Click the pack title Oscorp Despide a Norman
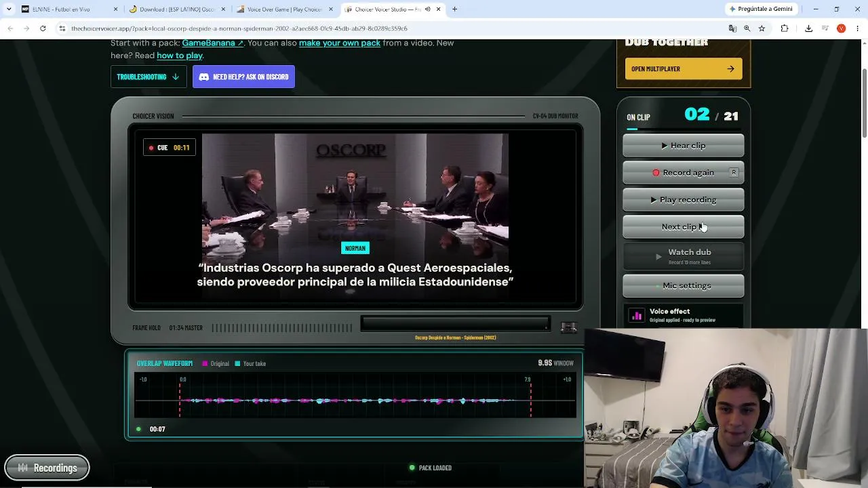This screenshot has width=868, height=488. 455,338
